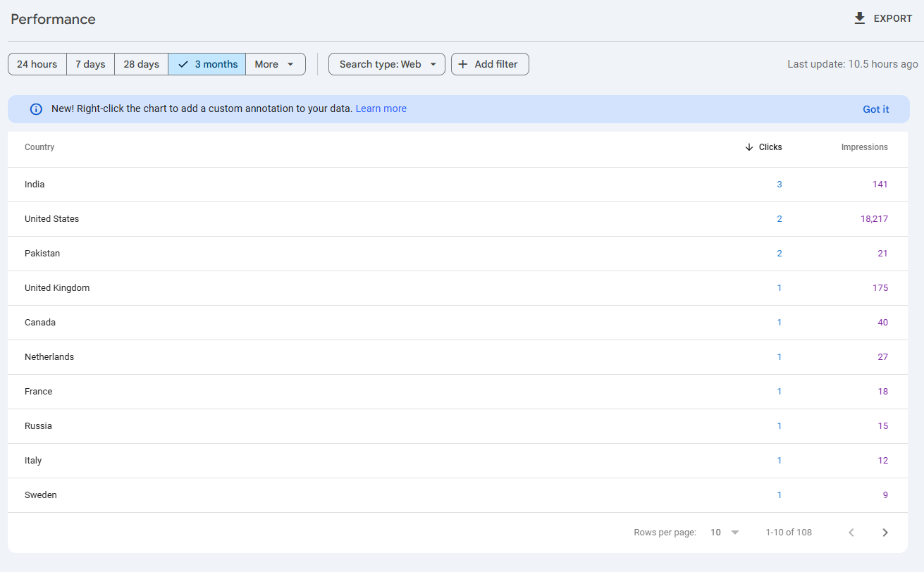Viewport: 924px width, 572px height.
Task: Dismiss the banner with Got it
Action: point(875,109)
